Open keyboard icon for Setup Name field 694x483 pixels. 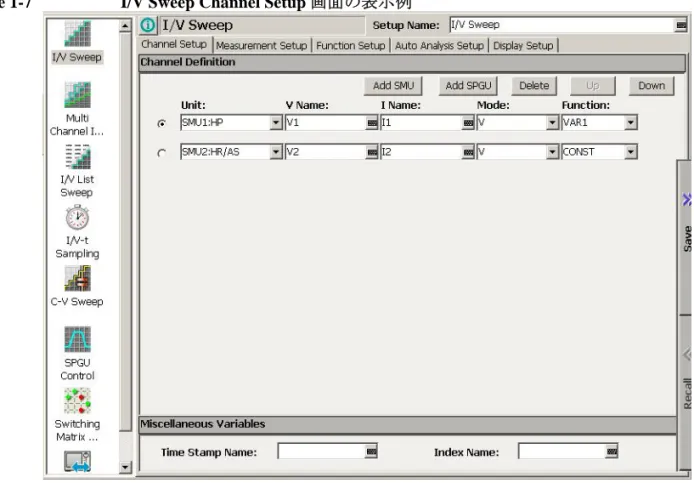pos(681,25)
